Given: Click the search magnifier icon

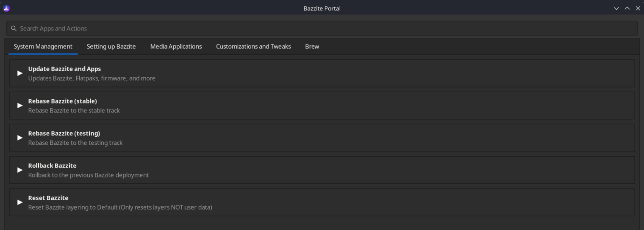Looking at the screenshot, I should click(x=14, y=28).
